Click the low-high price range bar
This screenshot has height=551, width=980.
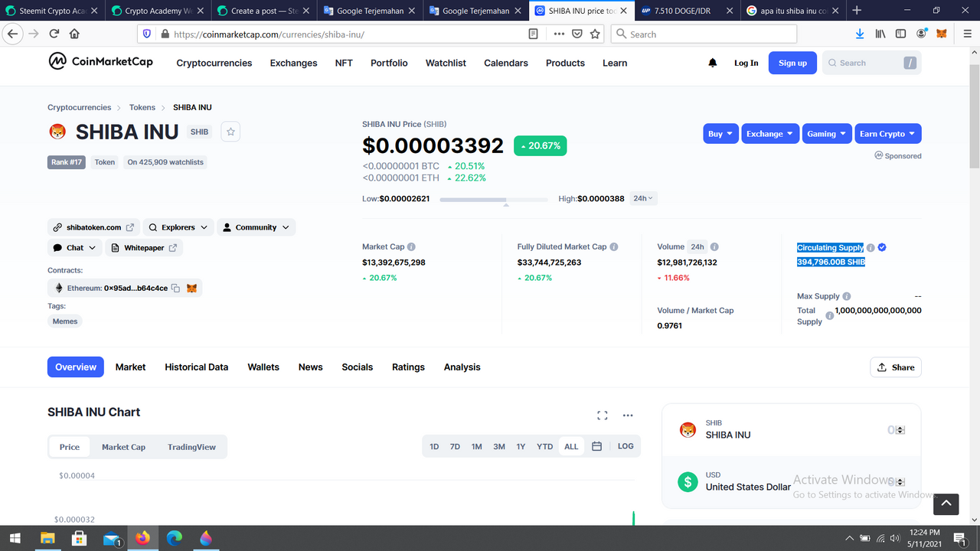tap(494, 199)
